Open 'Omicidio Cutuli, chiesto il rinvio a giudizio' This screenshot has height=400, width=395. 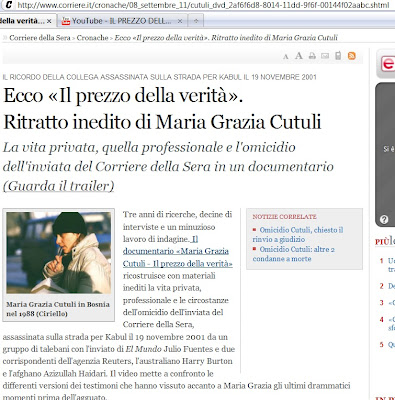298,235
